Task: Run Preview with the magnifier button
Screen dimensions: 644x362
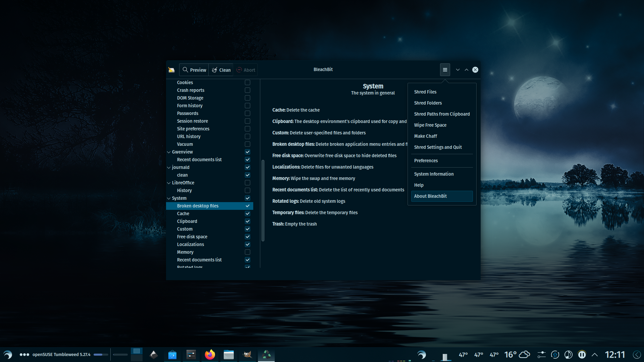Action: tap(194, 70)
